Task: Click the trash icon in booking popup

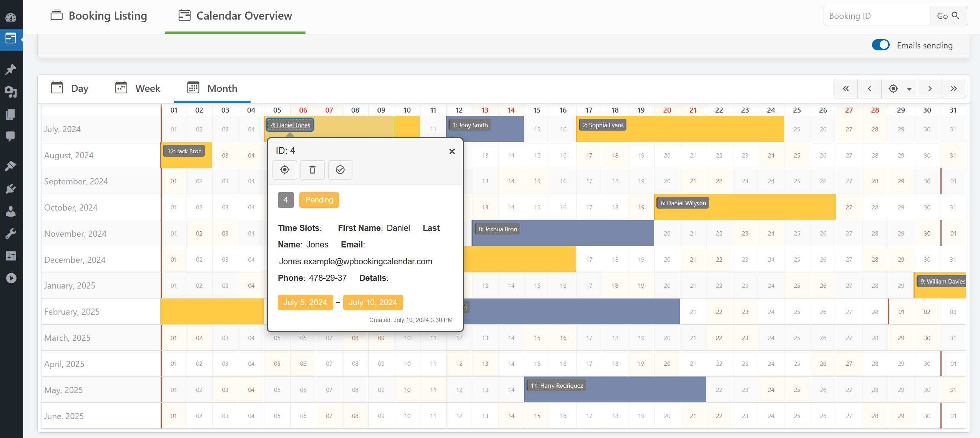Action: pyautogui.click(x=312, y=170)
